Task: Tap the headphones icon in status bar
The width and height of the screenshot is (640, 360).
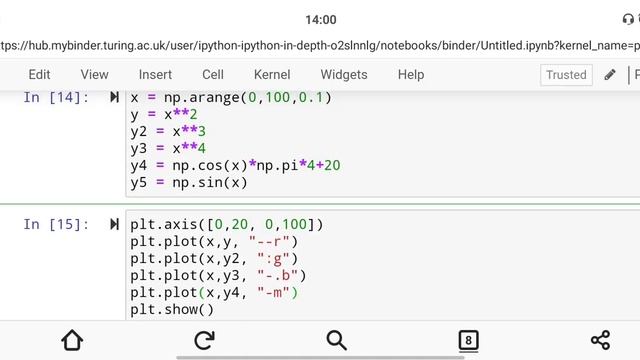Action: coord(628,19)
